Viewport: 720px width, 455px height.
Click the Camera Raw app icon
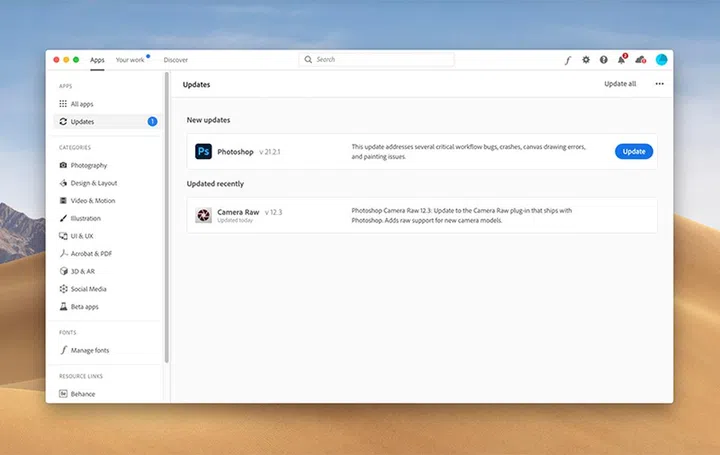(x=203, y=215)
